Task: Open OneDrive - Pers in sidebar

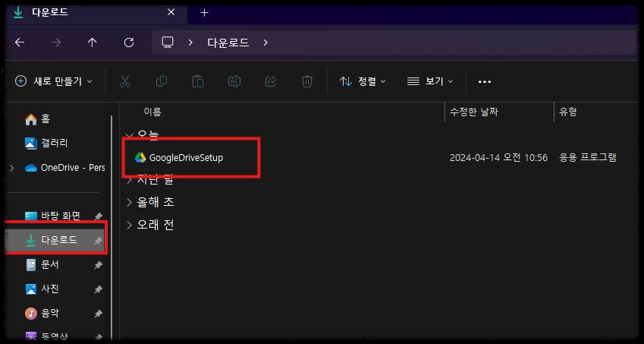Action: tap(64, 168)
